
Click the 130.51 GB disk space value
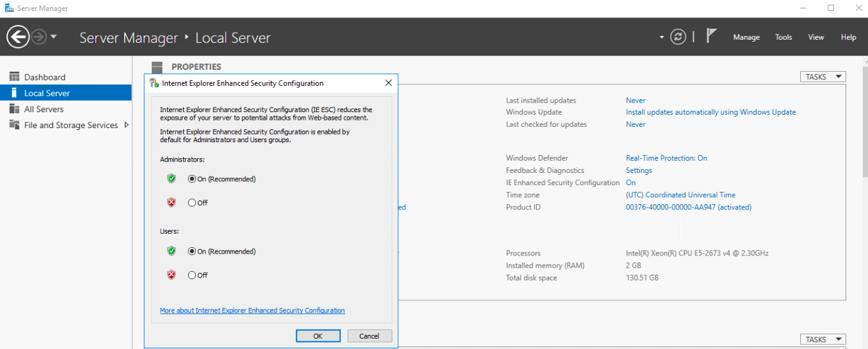point(642,278)
